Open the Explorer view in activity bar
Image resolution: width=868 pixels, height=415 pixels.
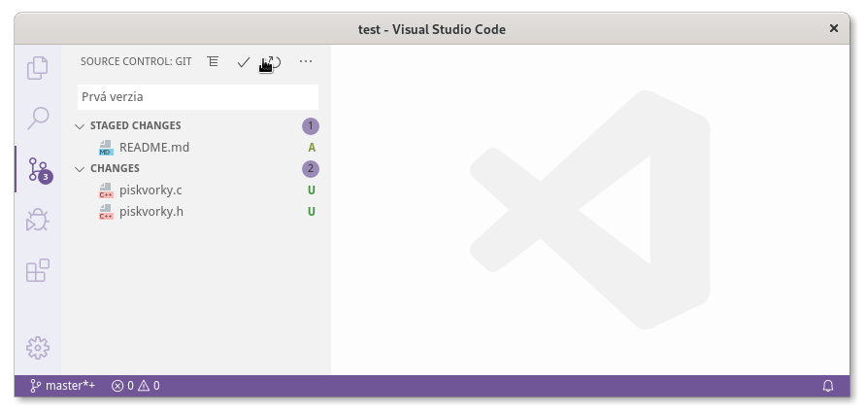point(38,68)
